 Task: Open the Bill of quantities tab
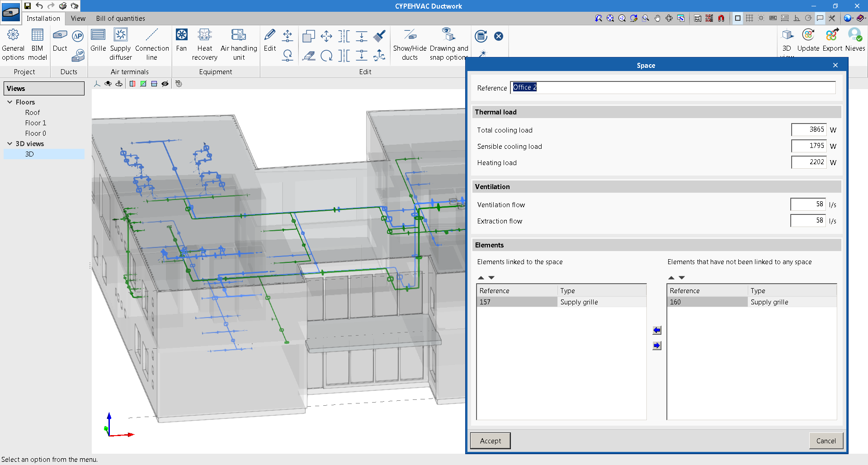pyautogui.click(x=120, y=19)
